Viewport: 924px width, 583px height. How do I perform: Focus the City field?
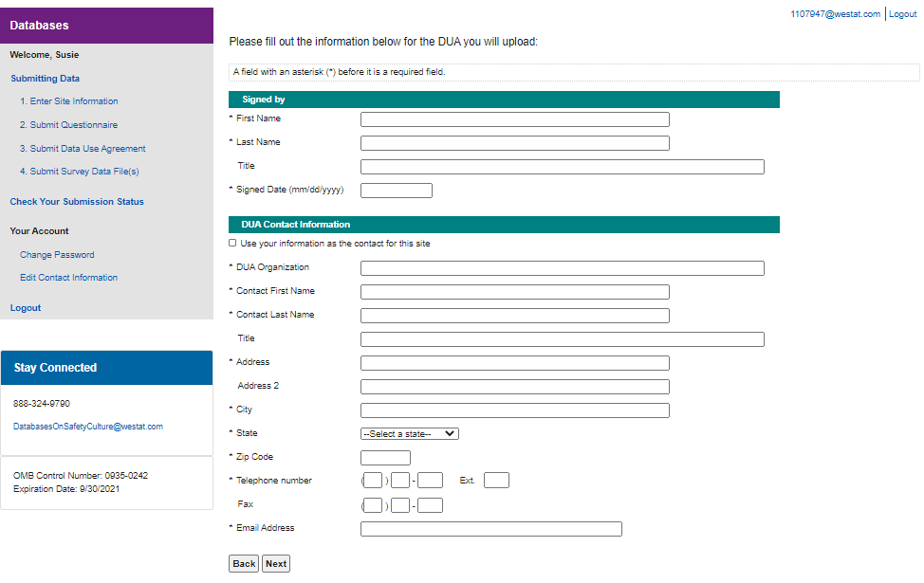(515, 410)
